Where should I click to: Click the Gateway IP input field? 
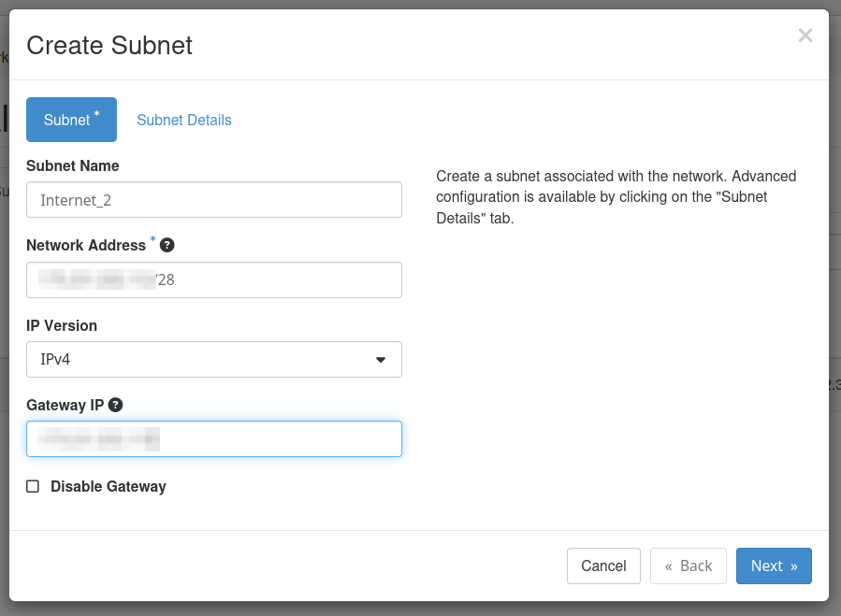(x=214, y=439)
